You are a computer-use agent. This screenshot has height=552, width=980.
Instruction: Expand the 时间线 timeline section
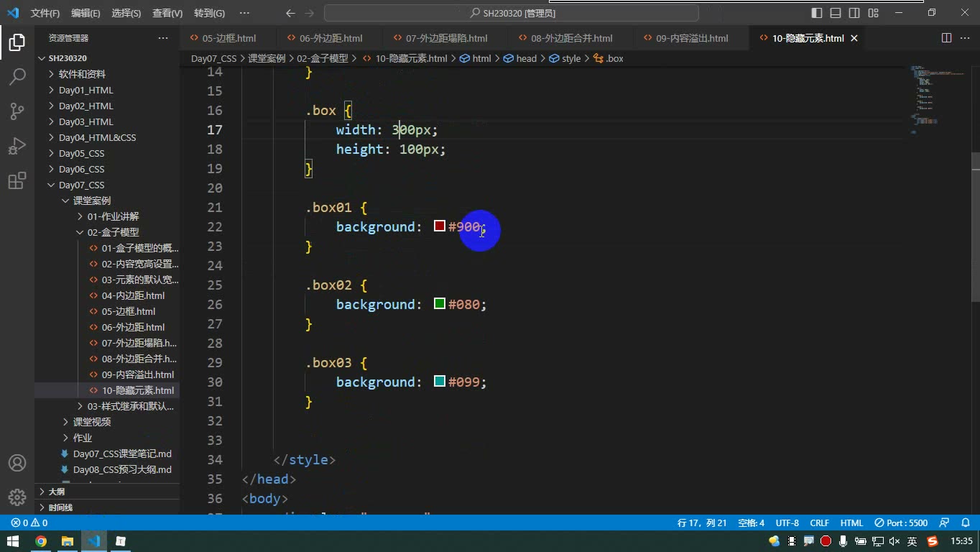107,507
